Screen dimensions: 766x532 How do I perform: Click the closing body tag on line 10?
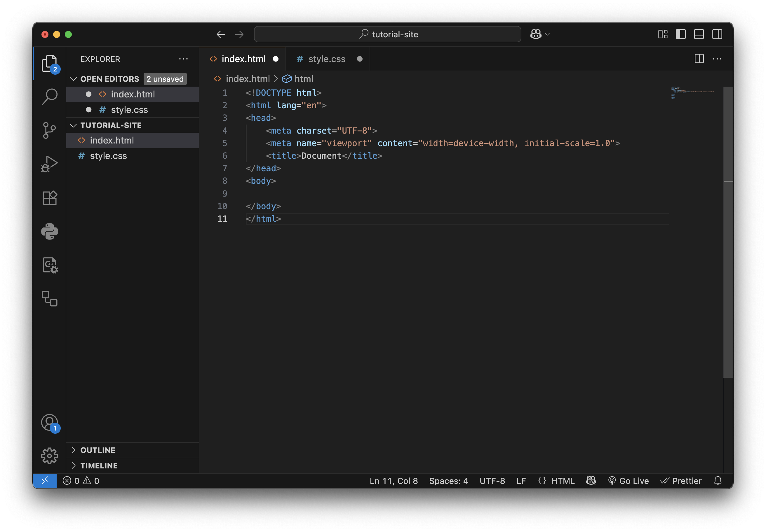click(263, 206)
